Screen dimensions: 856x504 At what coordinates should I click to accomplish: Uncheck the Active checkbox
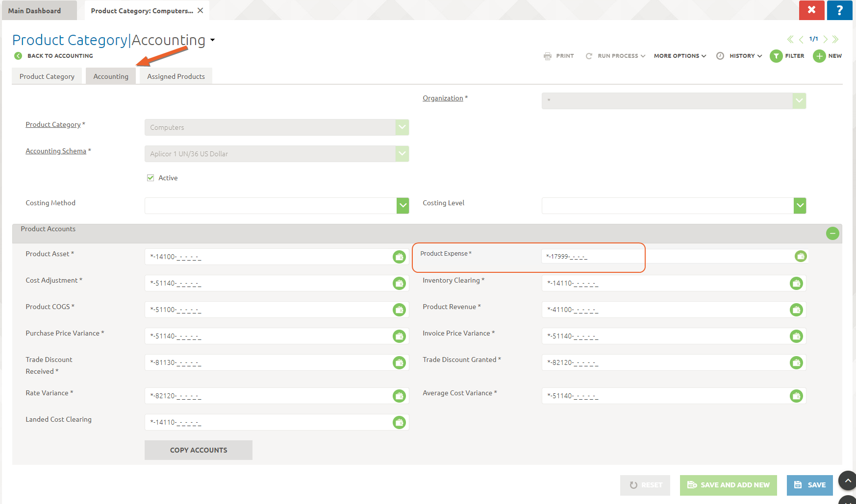click(151, 178)
